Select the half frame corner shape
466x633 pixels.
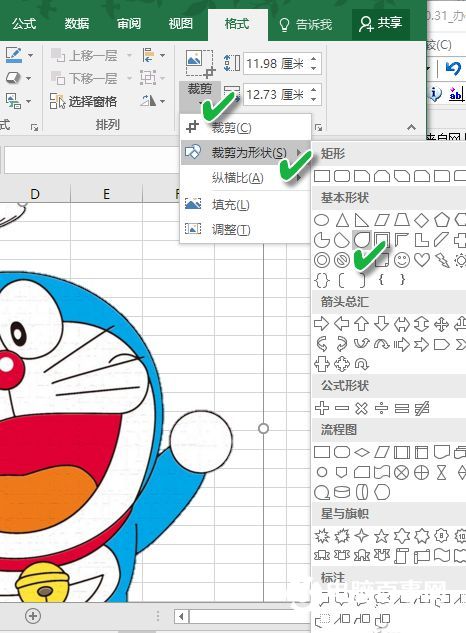coord(401,240)
